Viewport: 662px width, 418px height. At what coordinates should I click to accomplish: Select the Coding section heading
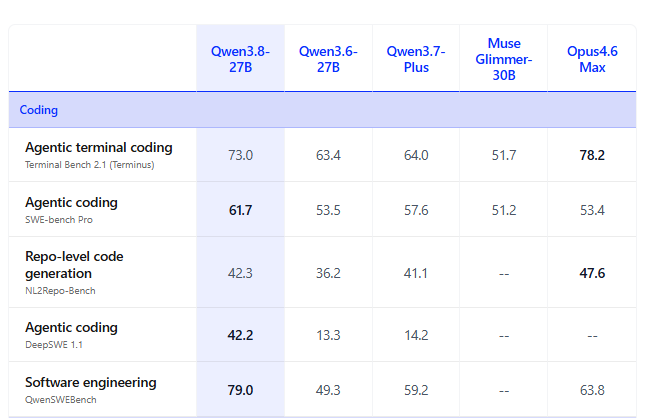(x=38, y=110)
